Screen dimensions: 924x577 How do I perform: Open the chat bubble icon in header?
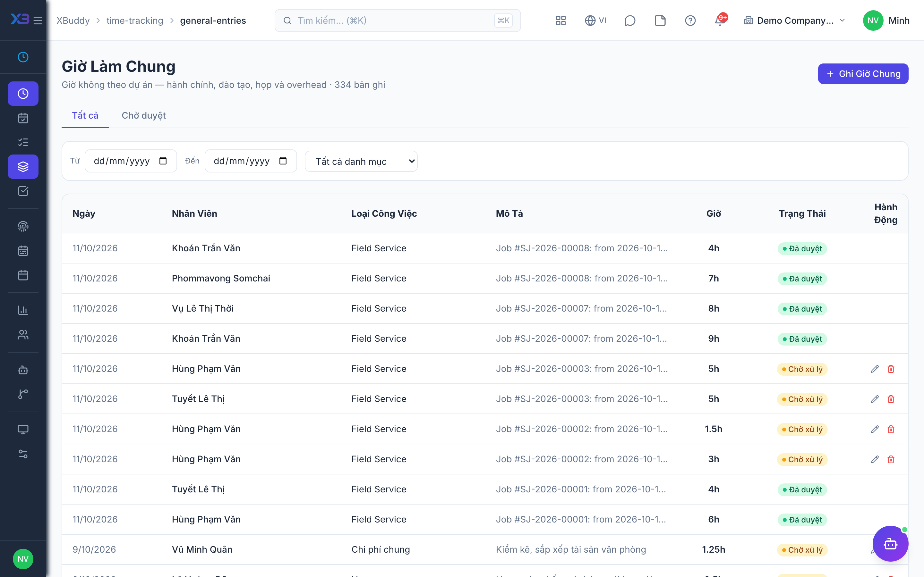coord(629,21)
